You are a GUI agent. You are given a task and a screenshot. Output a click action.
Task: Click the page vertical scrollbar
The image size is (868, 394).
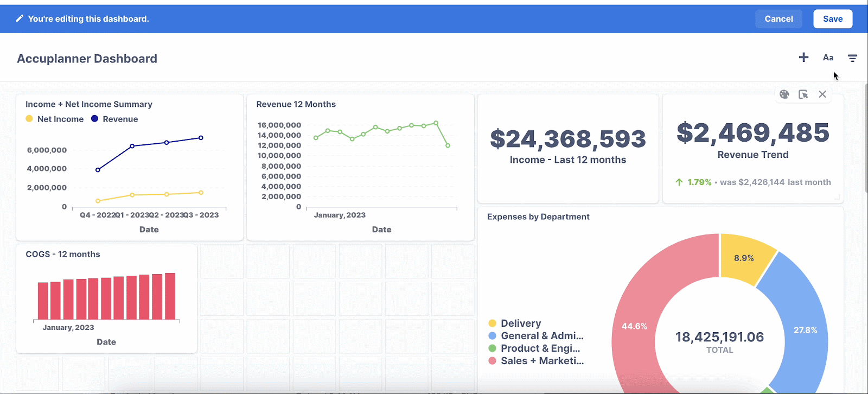pos(866,138)
